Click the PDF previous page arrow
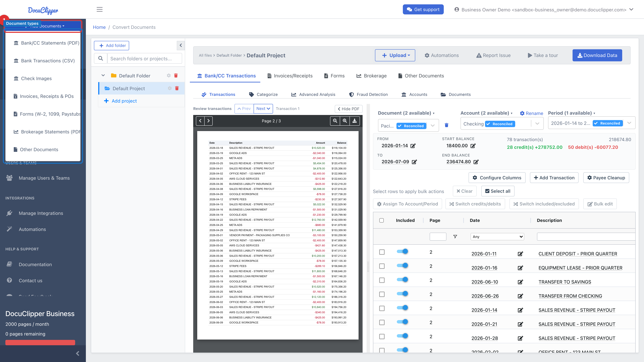This screenshot has height=362, width=644. (x=200, y=121)
